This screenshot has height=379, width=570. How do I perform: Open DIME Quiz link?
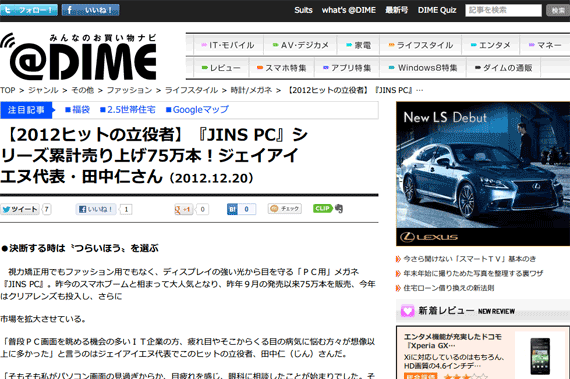click(437, 10)
